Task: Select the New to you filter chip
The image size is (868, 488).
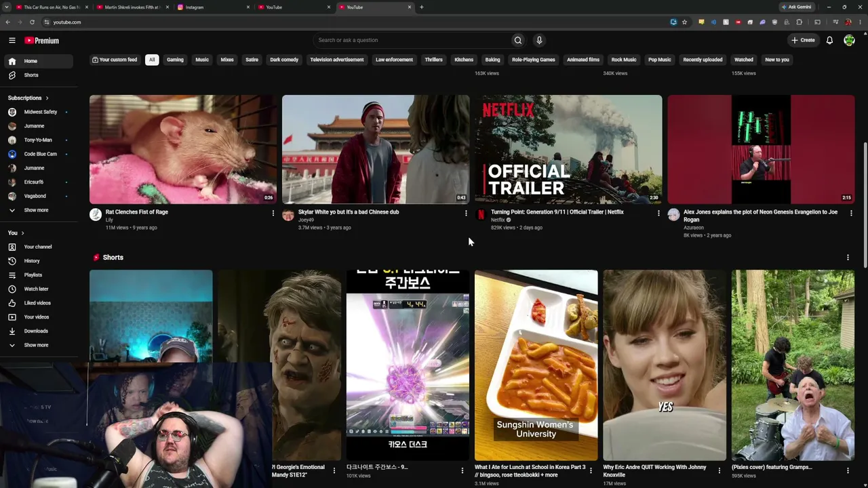Action: 777,60
